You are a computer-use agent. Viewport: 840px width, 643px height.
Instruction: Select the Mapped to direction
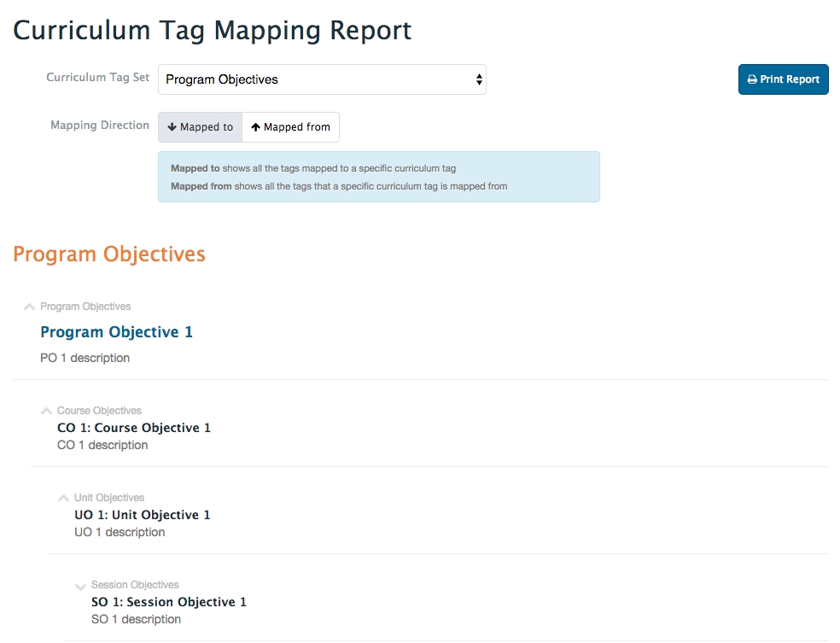click(x=201, y=127)
